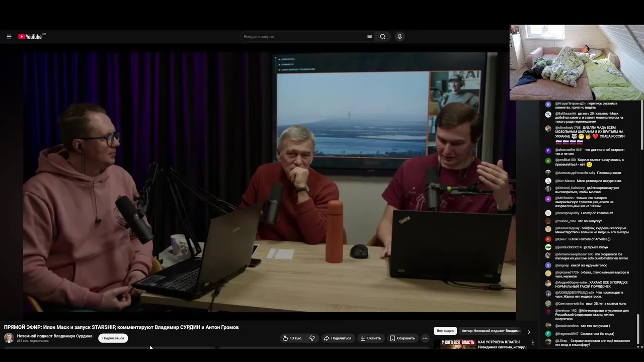Image resolution: width=644 pixels, height=362 pixels.
Task: Open @Кот-Махно chat avatar
Action: (x=548, y=181)
